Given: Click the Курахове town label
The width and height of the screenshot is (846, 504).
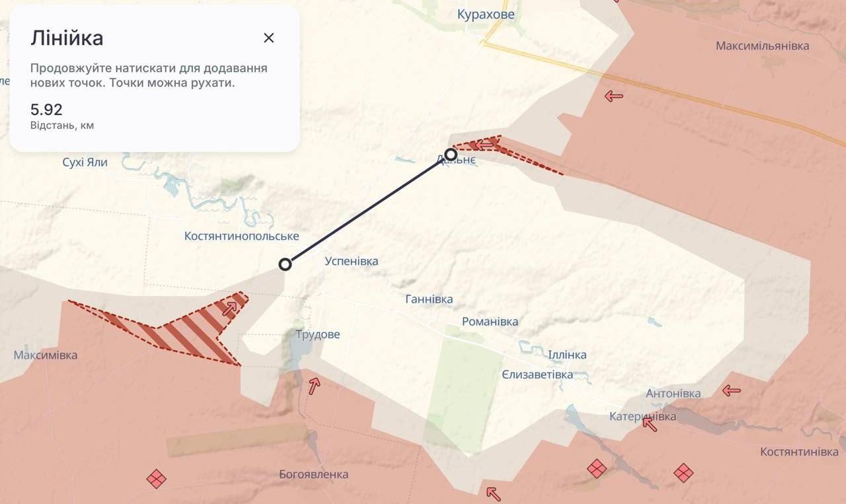Looking at the screenshot, I should tap(486, 15).
